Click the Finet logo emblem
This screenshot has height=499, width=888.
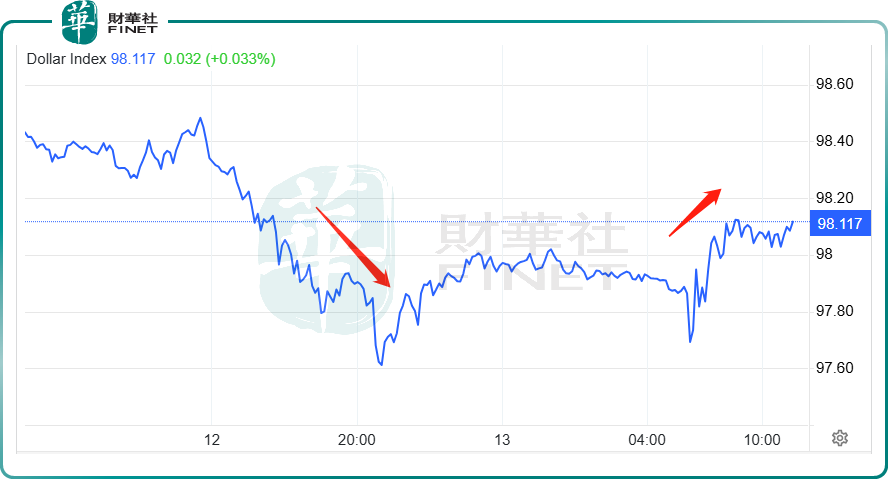tap(80, 23)
